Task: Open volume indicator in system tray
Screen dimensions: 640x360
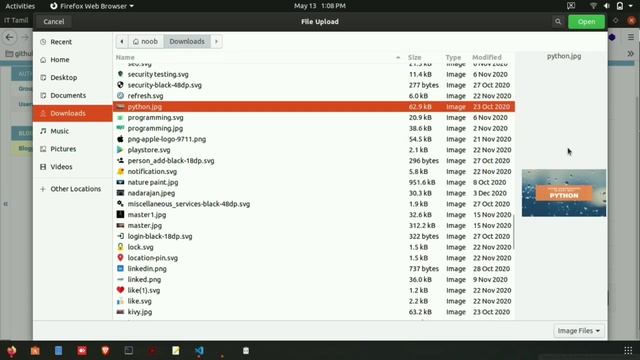Action: point(607,6)
